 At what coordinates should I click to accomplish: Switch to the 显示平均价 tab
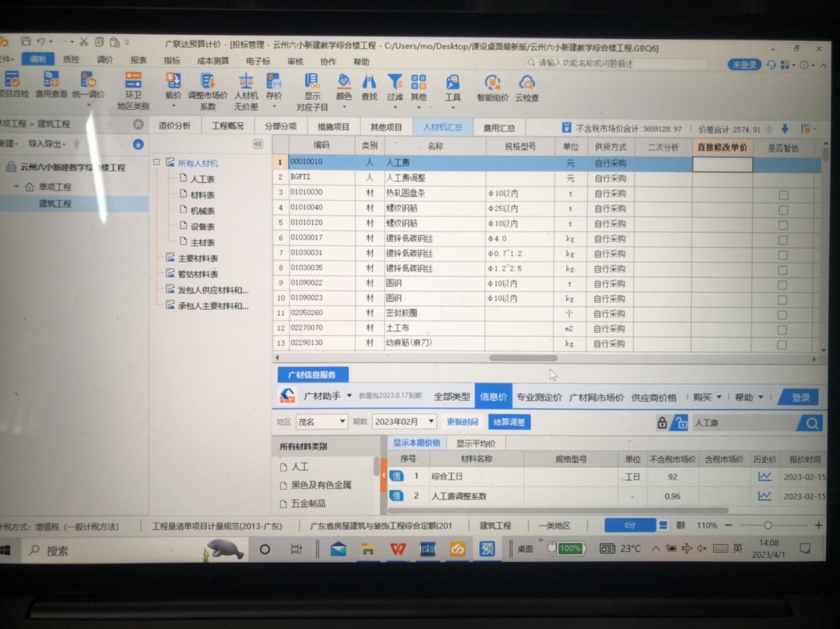click(476, 443)
